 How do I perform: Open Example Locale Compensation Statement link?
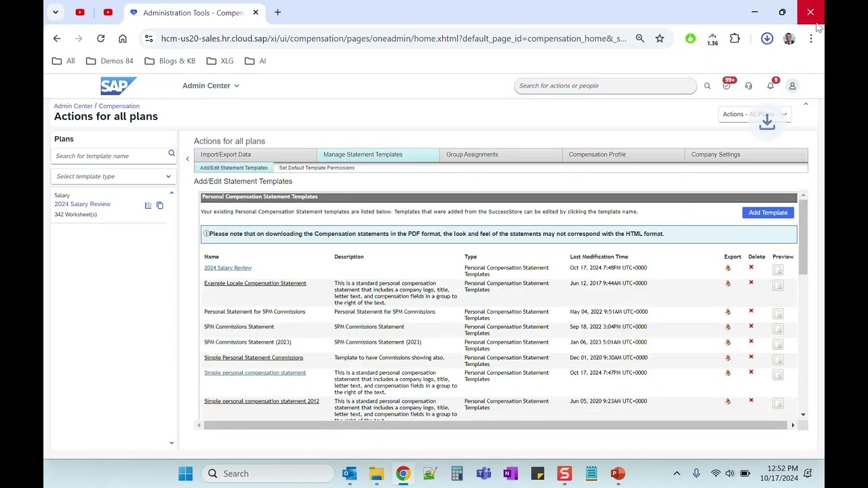click(255, 283)
